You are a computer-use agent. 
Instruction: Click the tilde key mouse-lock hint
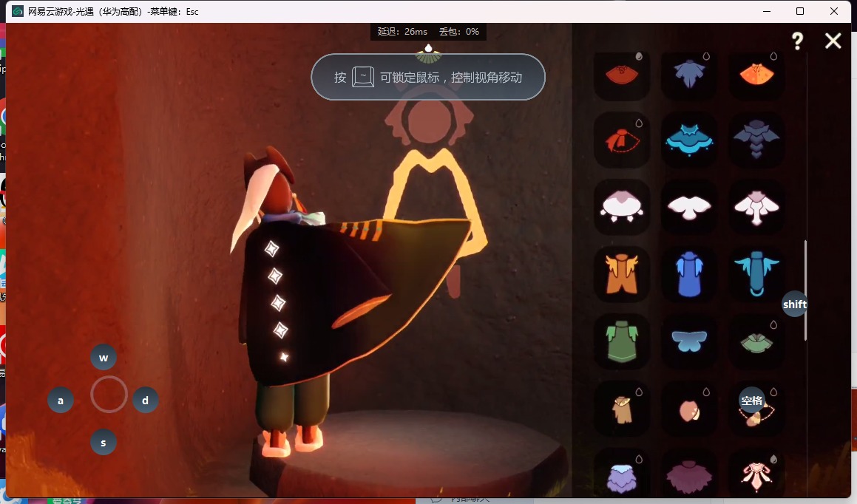click(x=363, y=77)
